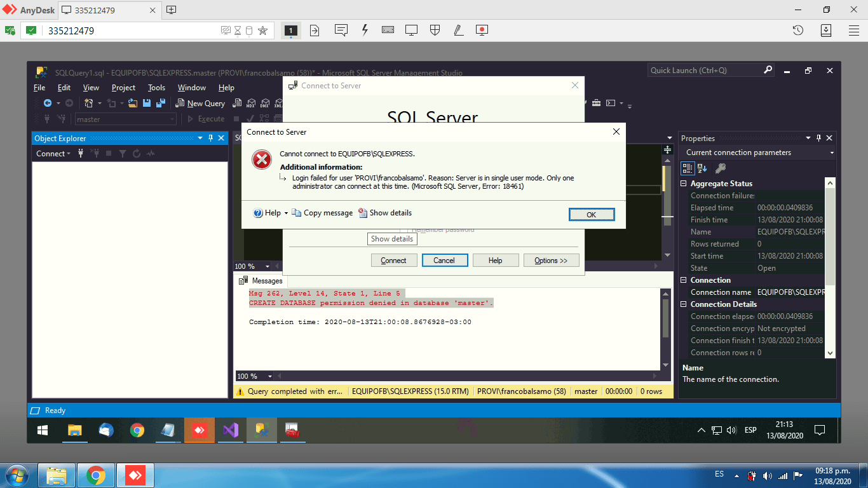Image resolution: width=868 pixels, height=488 pixels.
Task: Open the query editor 100 % zoom dropdown
Action: click(x=268, y=266)
